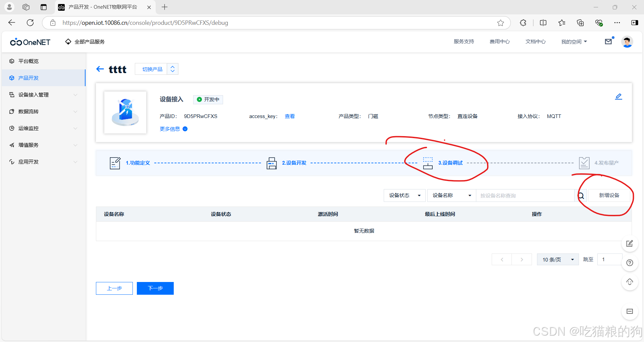The height and width of the screenshot is (342, 644).
Task: Open 文档中心 in the top menu
Action: pos(535,42)
